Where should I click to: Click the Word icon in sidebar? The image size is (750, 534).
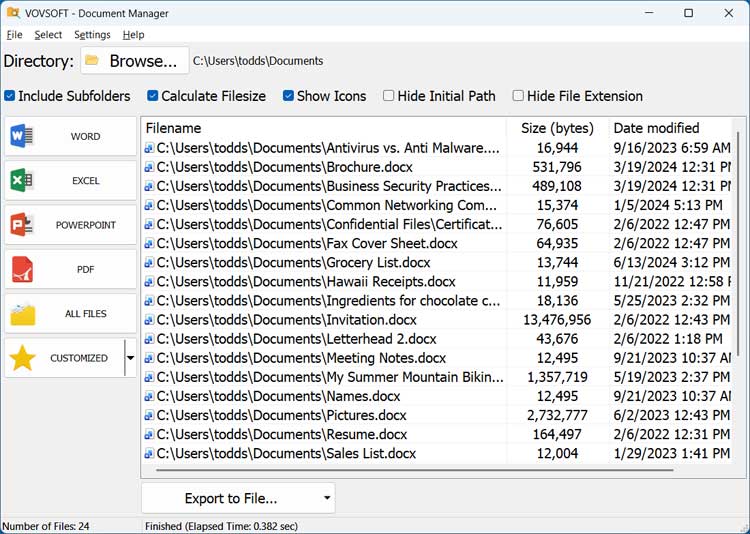click(22, 136)
